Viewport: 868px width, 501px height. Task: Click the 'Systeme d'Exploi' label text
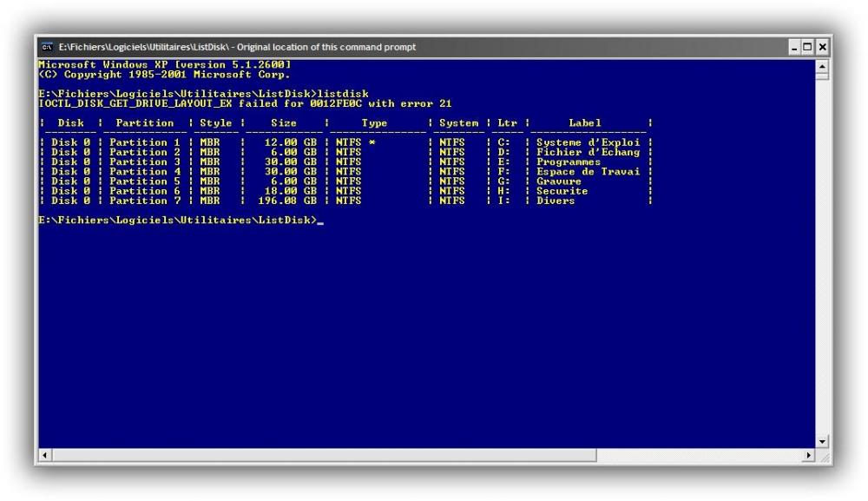point(588,142)
